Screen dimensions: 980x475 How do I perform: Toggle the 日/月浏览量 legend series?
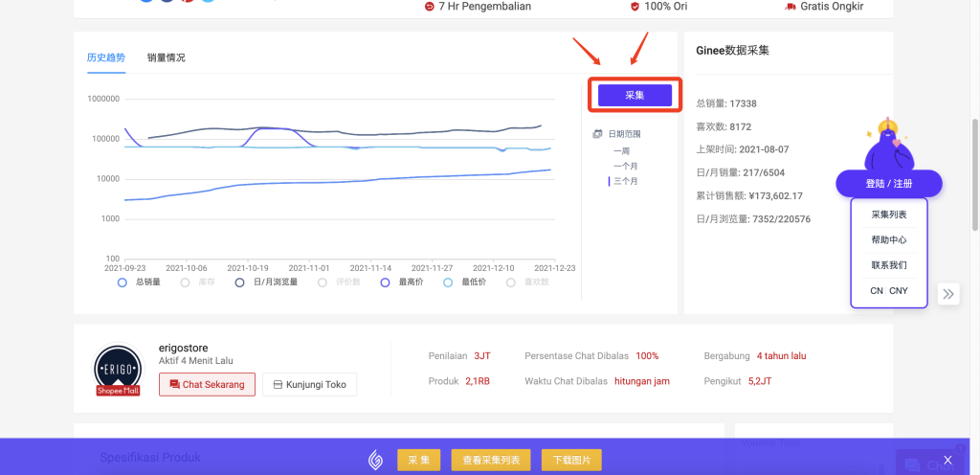[266, 282]
